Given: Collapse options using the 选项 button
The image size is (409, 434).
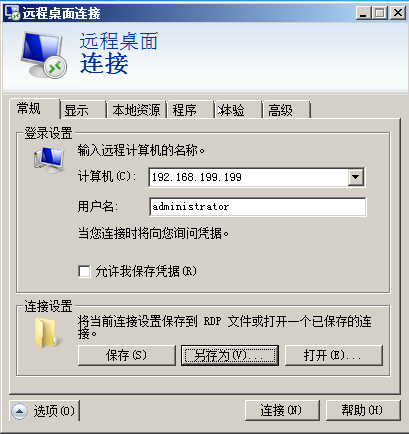Looking at the screenshot, I should click(x=45, y=411).
